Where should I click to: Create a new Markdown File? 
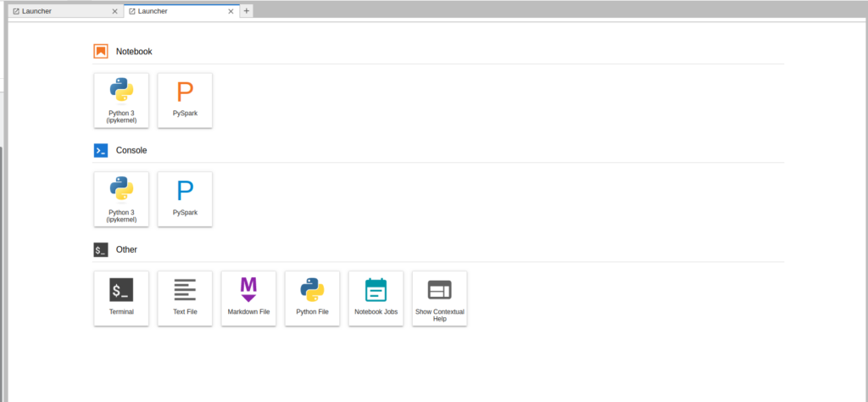click(248, 299)
